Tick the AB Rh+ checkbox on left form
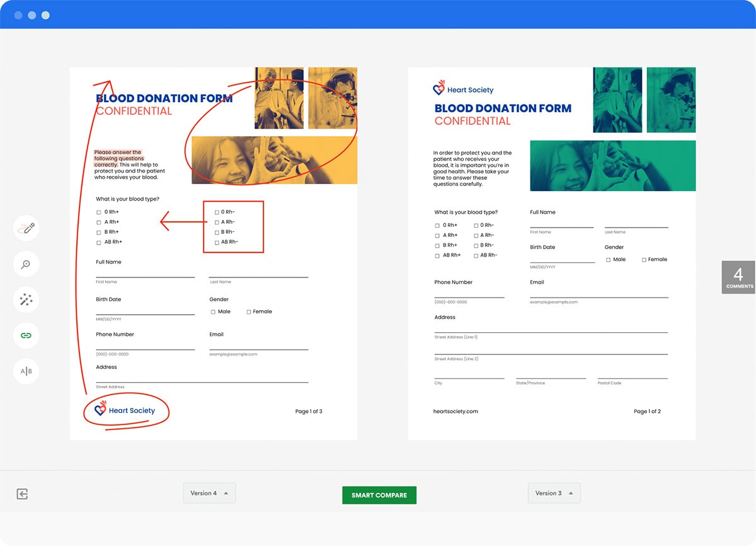The height and width of the screenshot is (546, 756). click(x=99, y=242)
